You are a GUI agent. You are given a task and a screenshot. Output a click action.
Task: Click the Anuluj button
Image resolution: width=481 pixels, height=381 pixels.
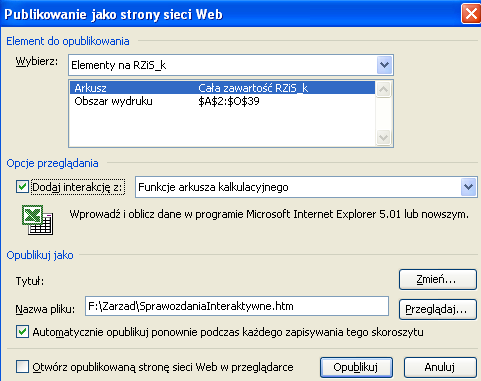(440, 367)
